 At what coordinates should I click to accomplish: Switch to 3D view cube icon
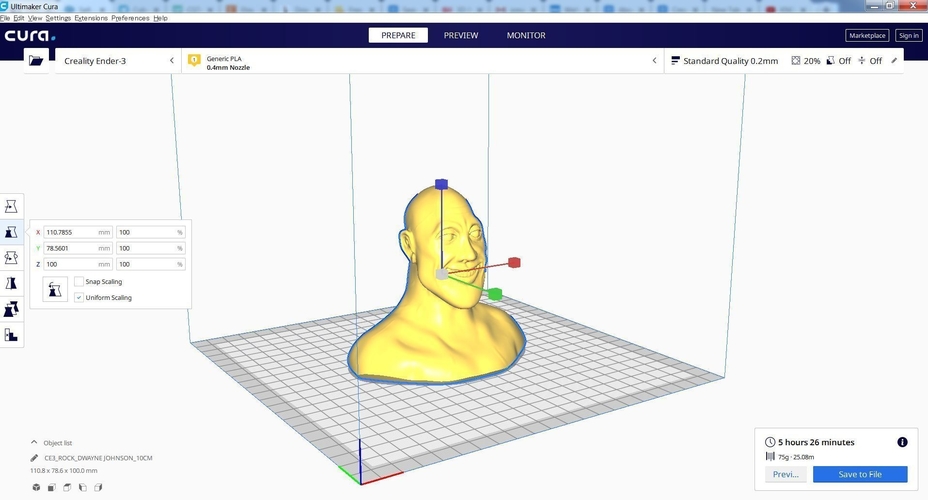click(x=36, y=488)
